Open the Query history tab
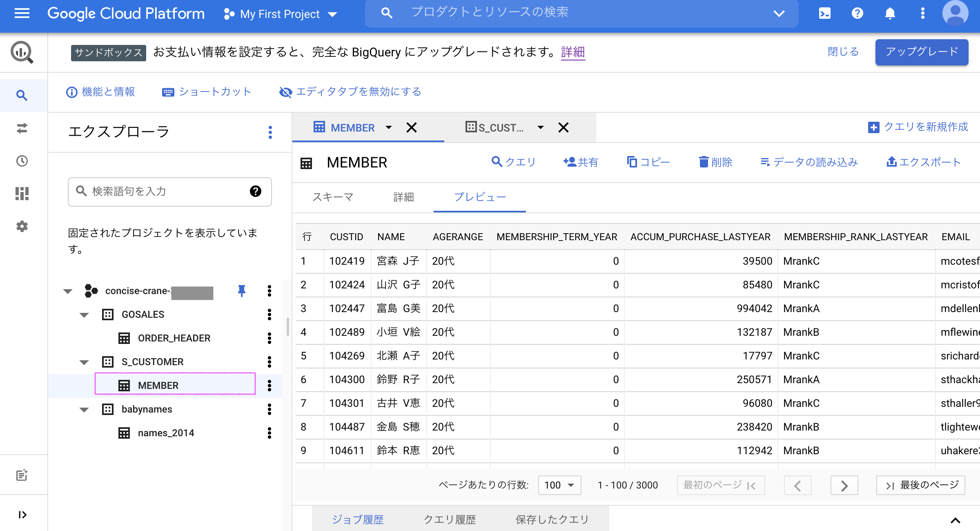980x531 pixels. point(450,520)
